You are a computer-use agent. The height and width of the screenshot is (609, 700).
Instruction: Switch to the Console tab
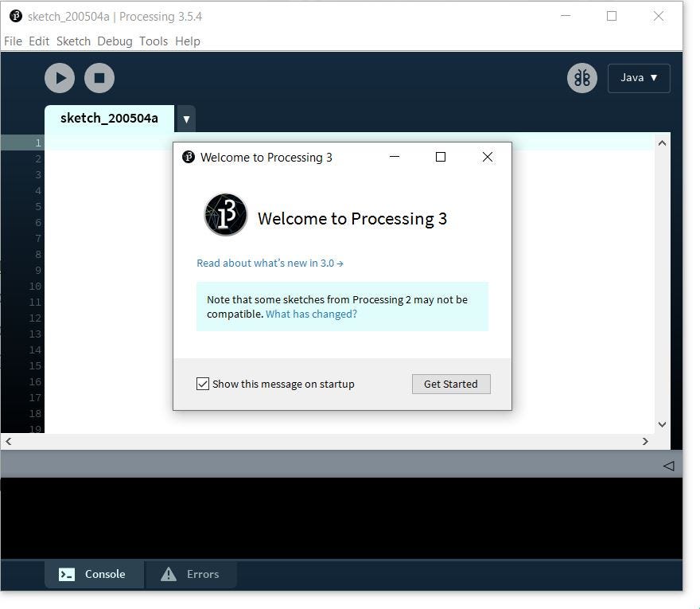pyautogui.click(x=94, y=574)
